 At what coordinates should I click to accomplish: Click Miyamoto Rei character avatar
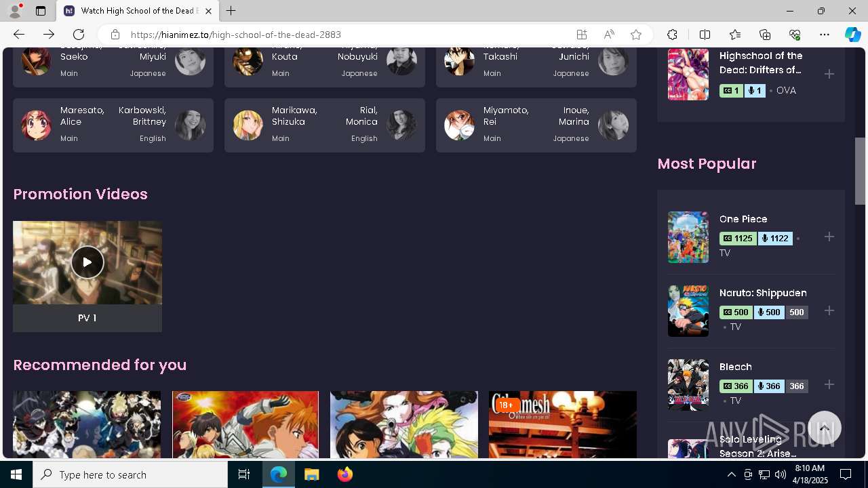coord(460,125)
